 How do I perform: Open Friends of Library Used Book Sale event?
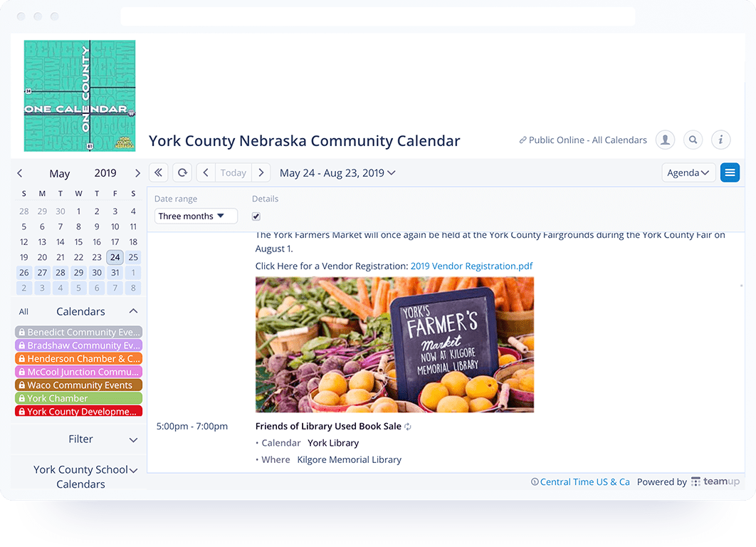click(328, 427)
